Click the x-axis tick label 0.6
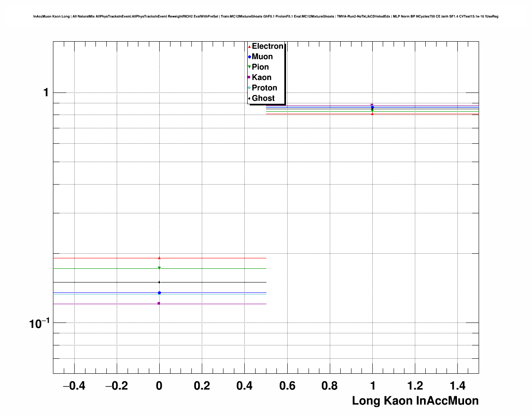 (x=287, y=386)
